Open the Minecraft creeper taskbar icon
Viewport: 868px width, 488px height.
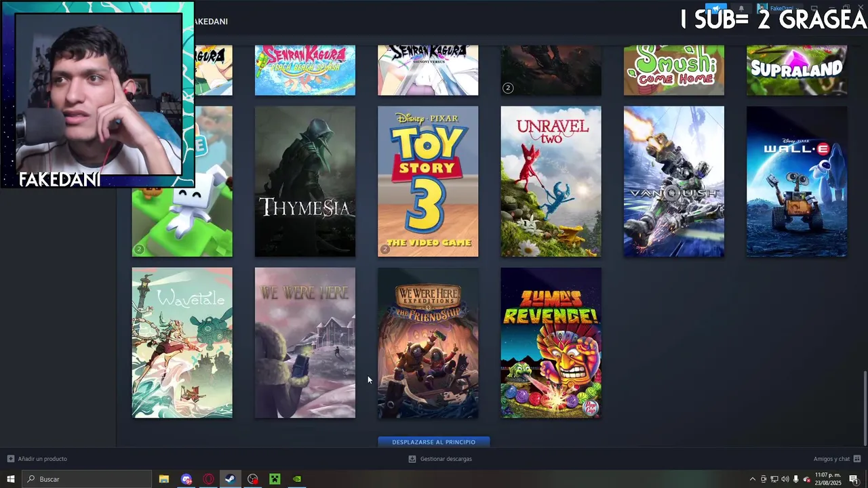(275, 479)
